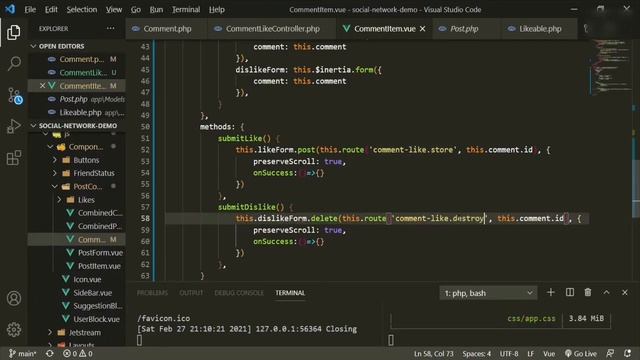This screenshot has width=640, height=360.
Task: Open the Search view in activity bar
Action: [14, 63]
